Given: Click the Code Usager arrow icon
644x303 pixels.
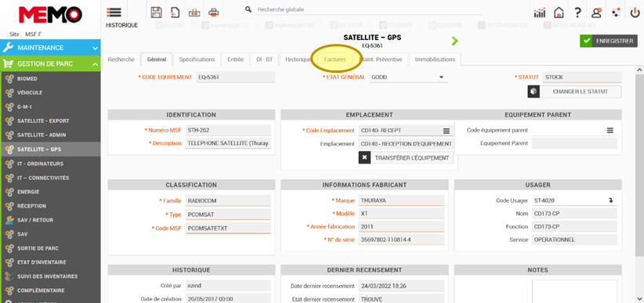Looking at the screenshot, I should [611, 200].
